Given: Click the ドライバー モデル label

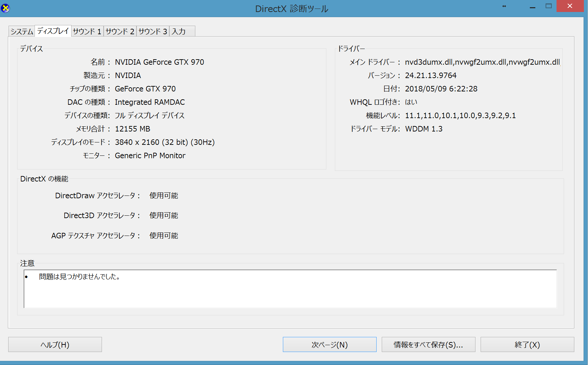Looking at the screenshot, I should 375,129.
